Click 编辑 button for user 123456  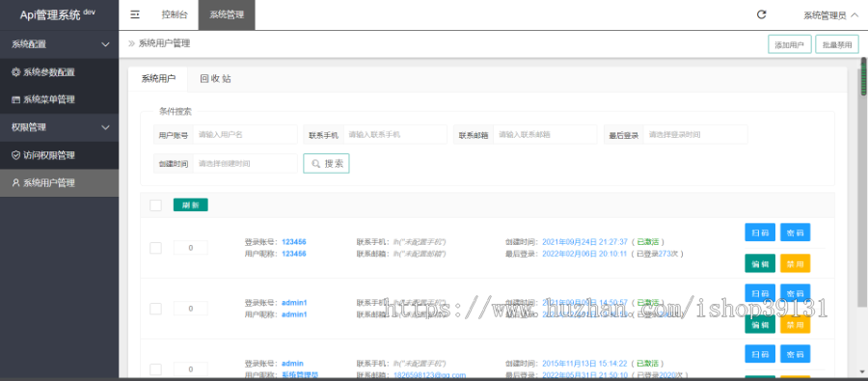[x=760, y=263]
